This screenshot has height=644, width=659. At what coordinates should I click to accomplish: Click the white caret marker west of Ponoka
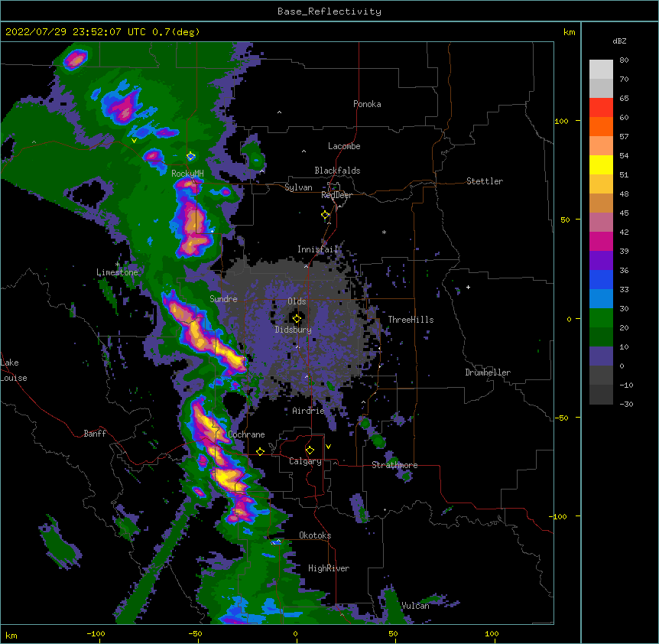(280, 112)
